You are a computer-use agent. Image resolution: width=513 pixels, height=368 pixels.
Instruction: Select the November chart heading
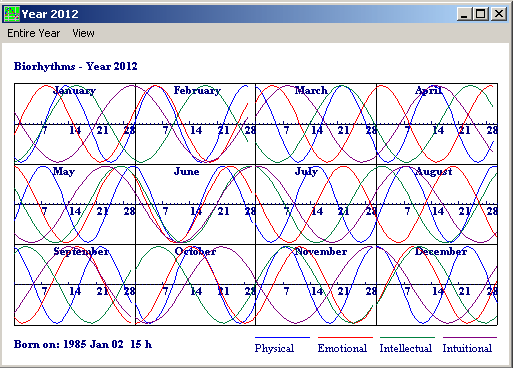(321, 252)
